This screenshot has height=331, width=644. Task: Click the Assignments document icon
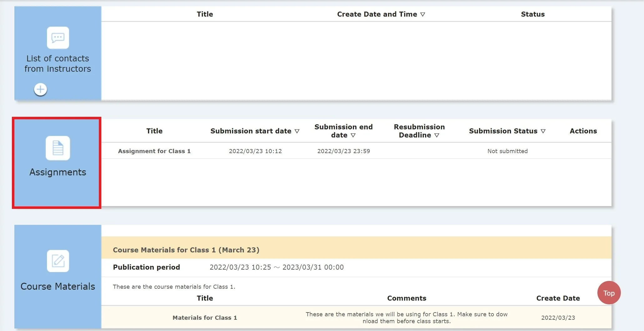(58, 148)
